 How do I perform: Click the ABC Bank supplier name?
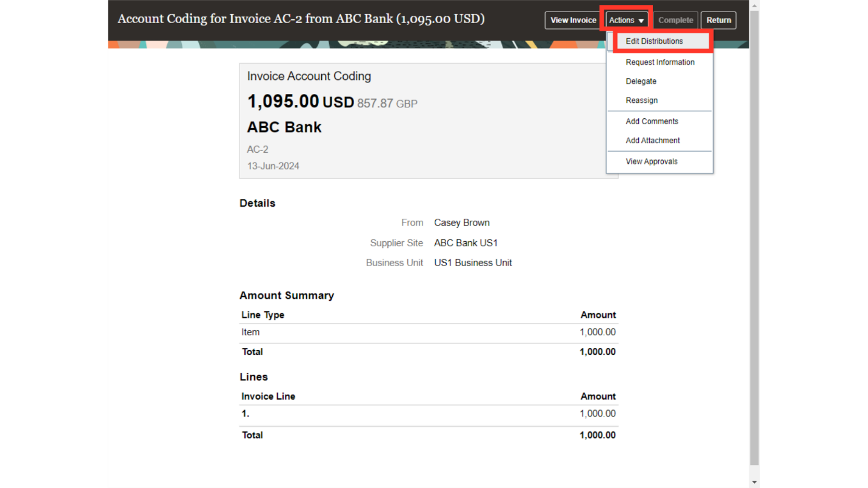coord(284,127)
